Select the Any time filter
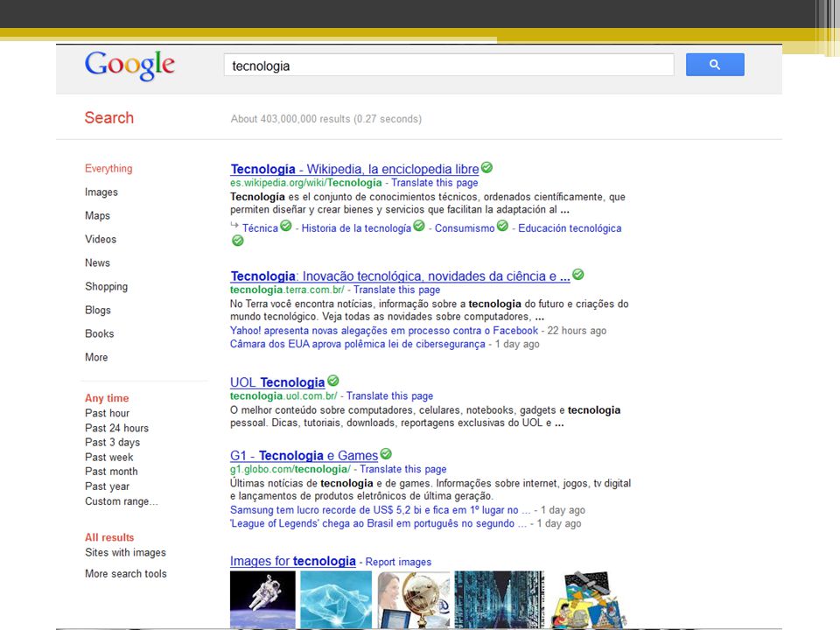This screenshot has height=630, width=840. tap(107, 398)
